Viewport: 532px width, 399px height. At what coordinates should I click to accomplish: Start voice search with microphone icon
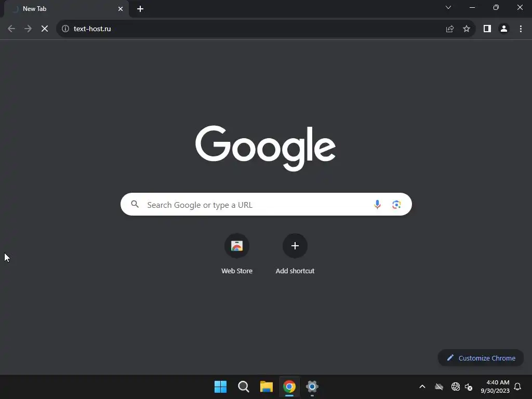377,204
